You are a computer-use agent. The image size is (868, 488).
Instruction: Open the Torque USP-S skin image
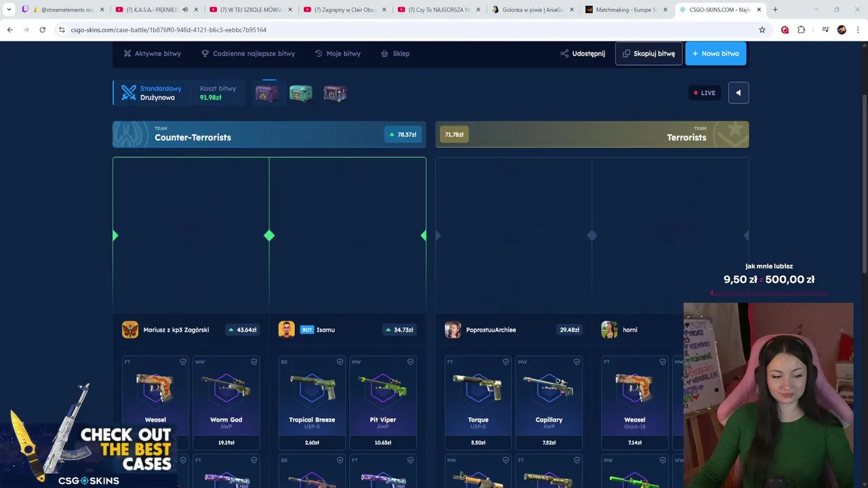tap(478, 388)
